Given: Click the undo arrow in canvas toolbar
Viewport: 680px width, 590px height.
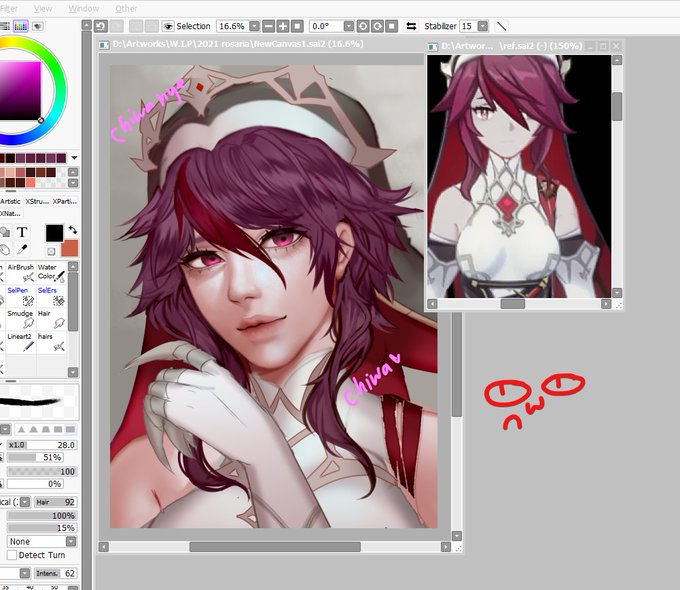Looking at the screenshot, I should tap(101, 26).
